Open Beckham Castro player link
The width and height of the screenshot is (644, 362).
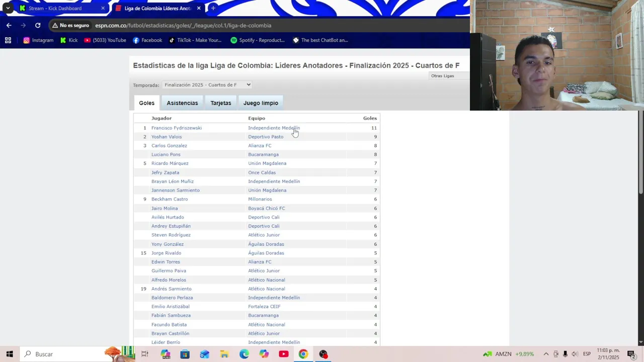[x=170, y=199]
